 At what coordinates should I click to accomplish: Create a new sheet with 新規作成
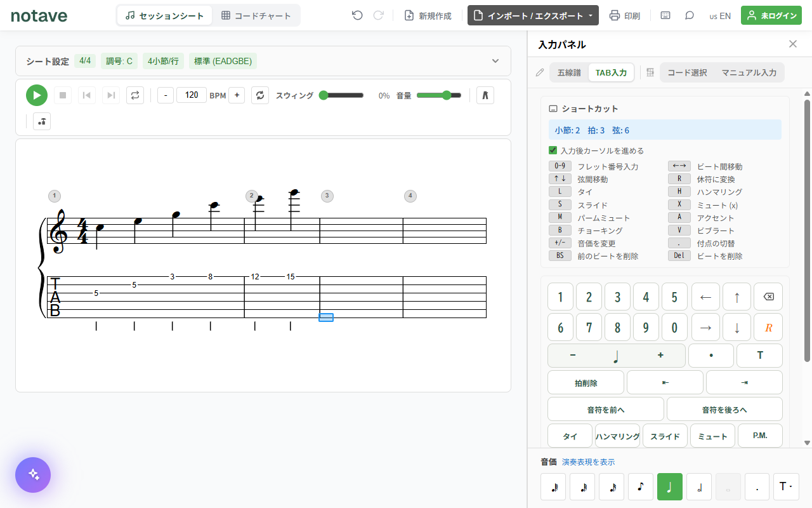pos(428,15)
